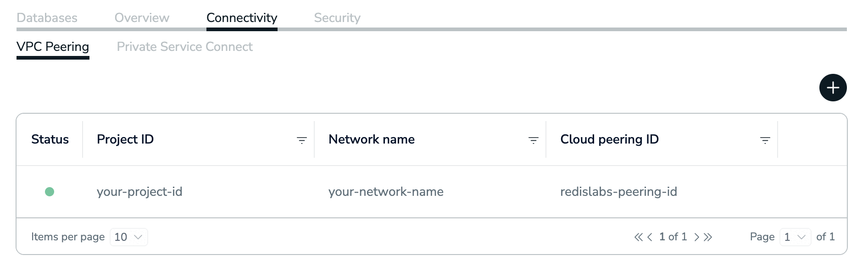
Task: Click the add VPC peering plus button
Action: coord(833,88)
